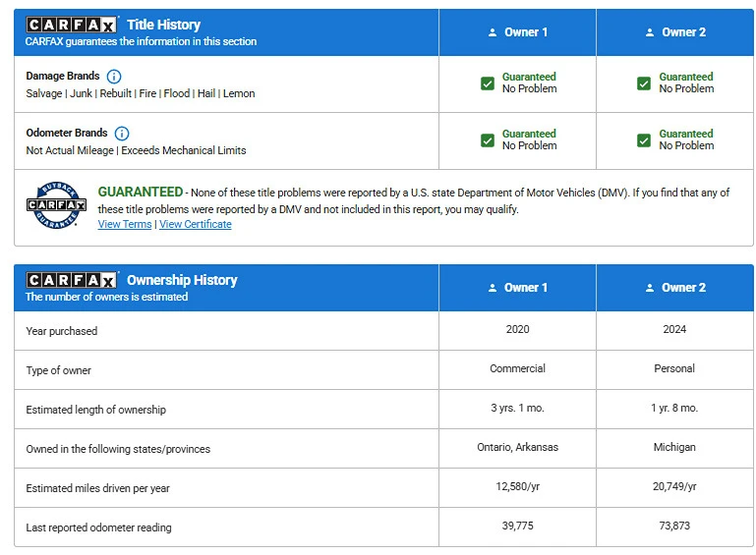756x555 pixels.
Task: Click the Personal owner type value
Action: coord(674,368)
